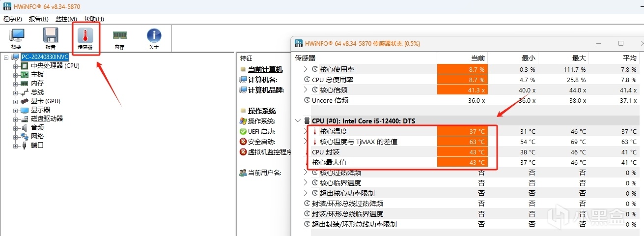Click the 特征 column header in main window
The image size is (644, 236).
click(246, 58)
